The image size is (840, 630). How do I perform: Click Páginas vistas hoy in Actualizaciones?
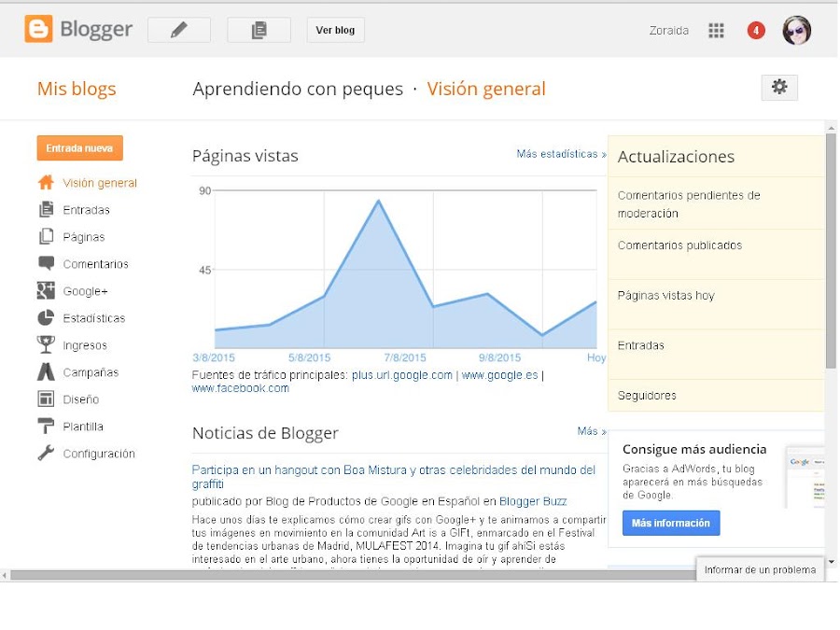point(665,296)
